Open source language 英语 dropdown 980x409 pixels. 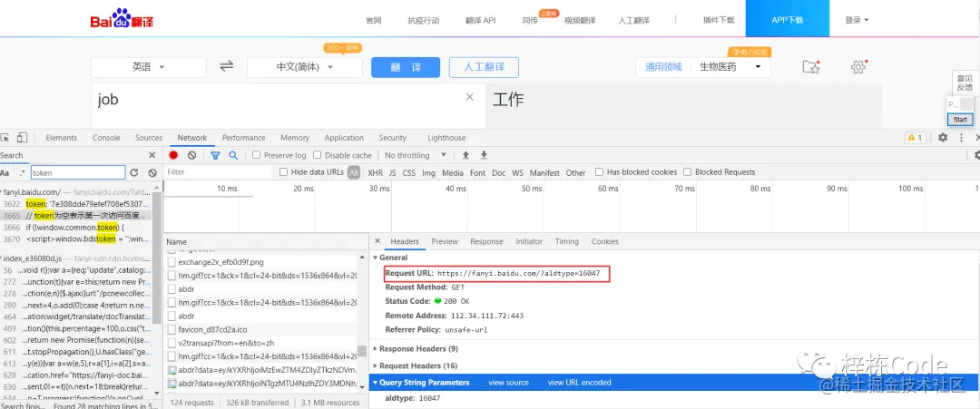(x=148, y=67)
